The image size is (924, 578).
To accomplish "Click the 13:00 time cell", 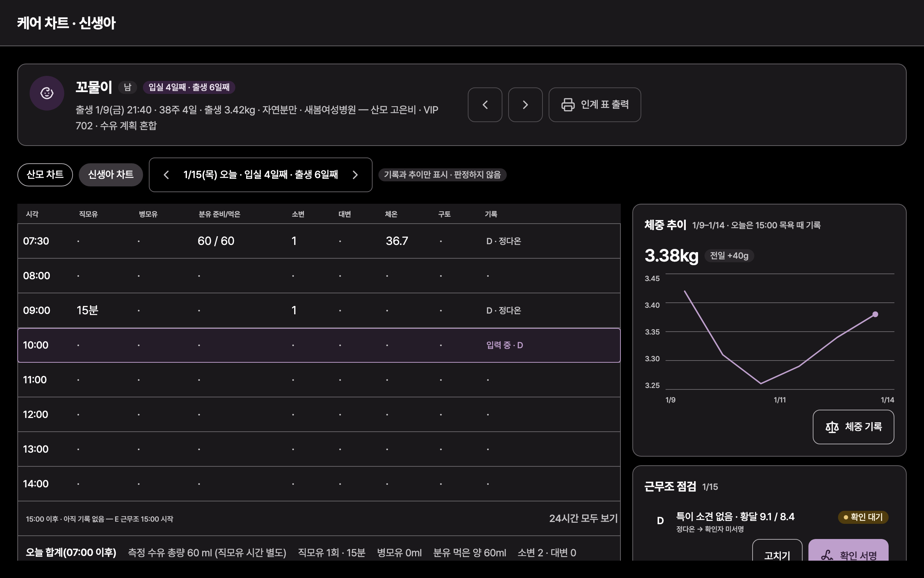I will pos(35,449).
